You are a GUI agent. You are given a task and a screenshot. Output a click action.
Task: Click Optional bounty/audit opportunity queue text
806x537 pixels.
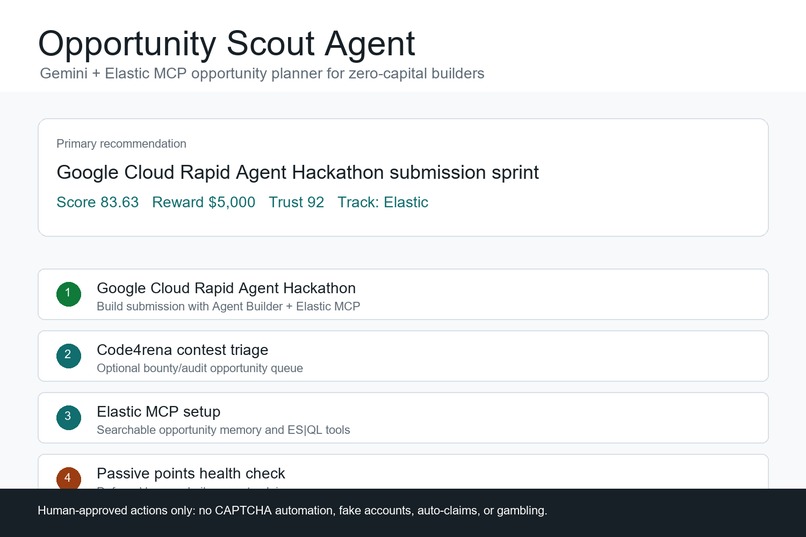coord(200,368)
